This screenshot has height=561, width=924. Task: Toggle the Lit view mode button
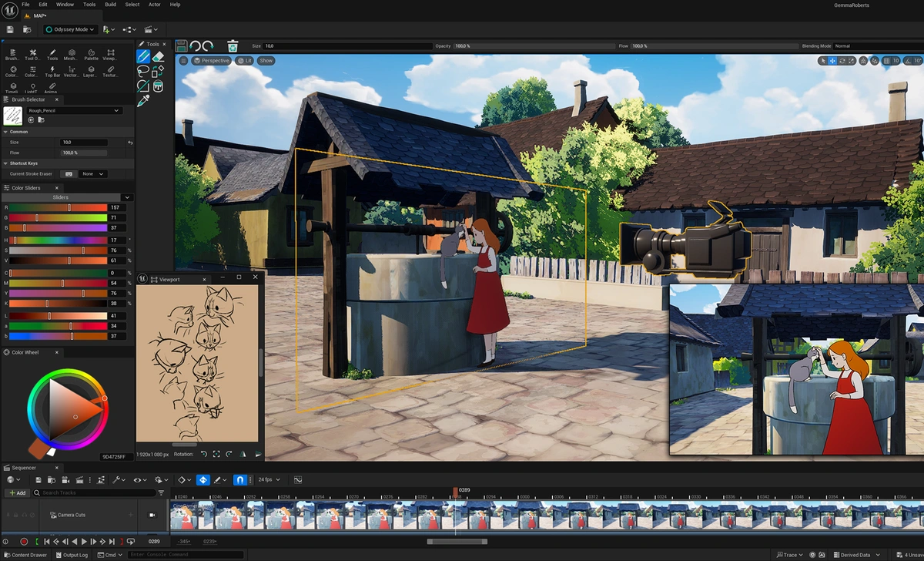(244, 60)
